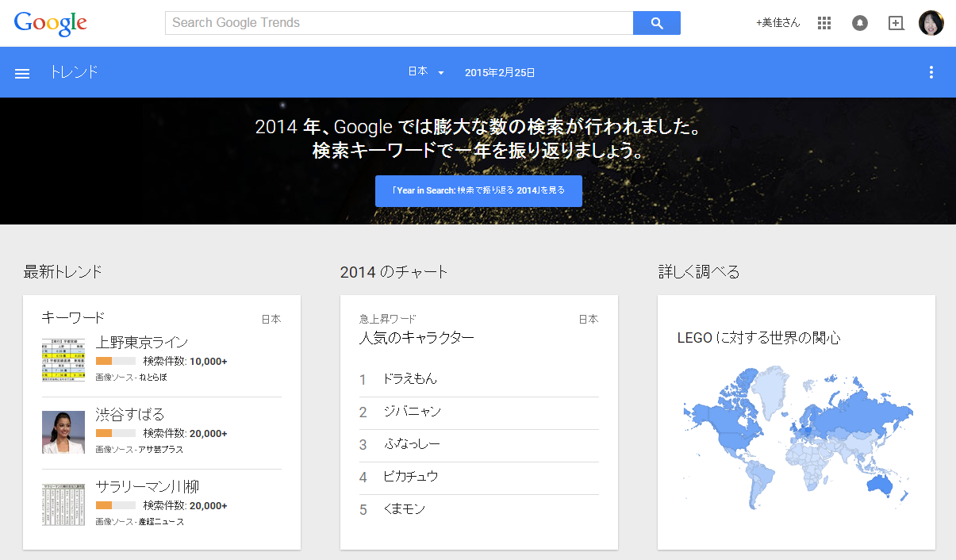Select the サラリーマン川柳 keyword
956x560 pixels.
pyautogui.click(x=147, y=486)
